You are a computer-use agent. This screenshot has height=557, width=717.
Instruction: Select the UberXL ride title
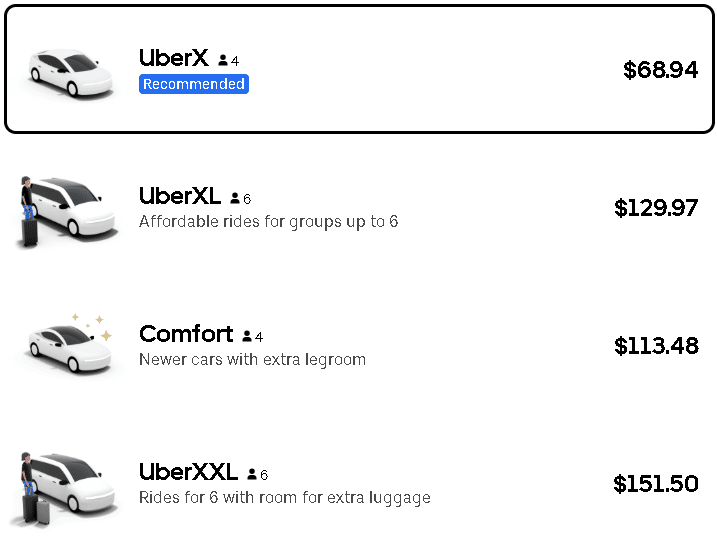tap(180, 196)
